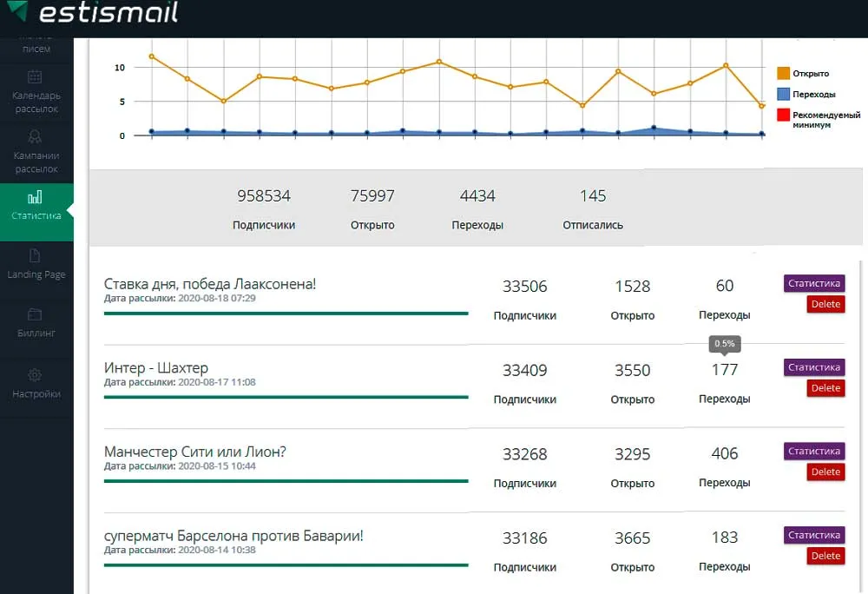Open the Интер - Шахтер campaign title

click(155, 368)
